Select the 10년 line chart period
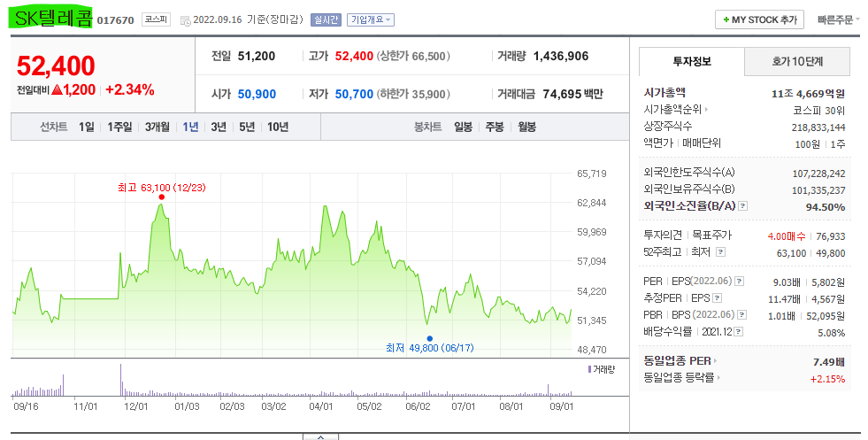Image resolution: width=868 pixels, height=440 pixels. (x=278, y=127)
